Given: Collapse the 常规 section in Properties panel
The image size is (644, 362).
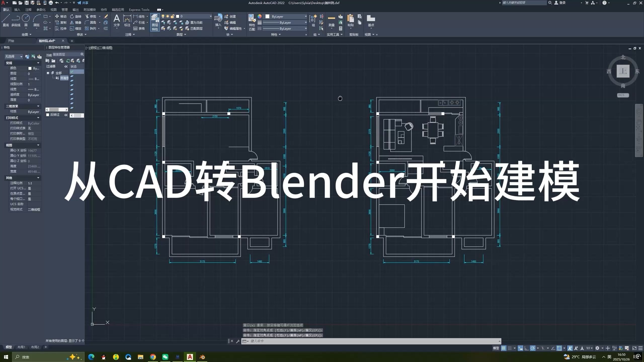Looking at the screenshot, I should coord(38,63).
